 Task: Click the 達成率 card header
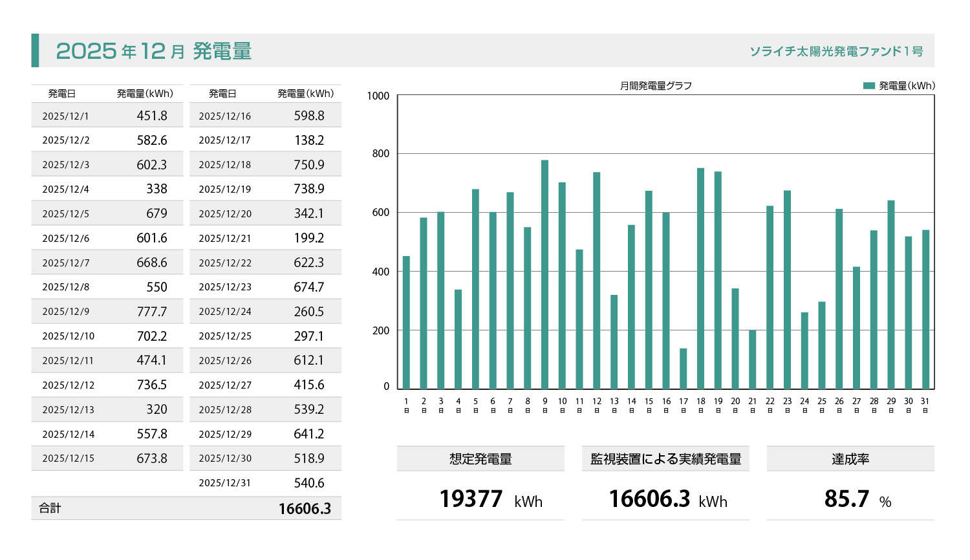click(x=850, y=459)
